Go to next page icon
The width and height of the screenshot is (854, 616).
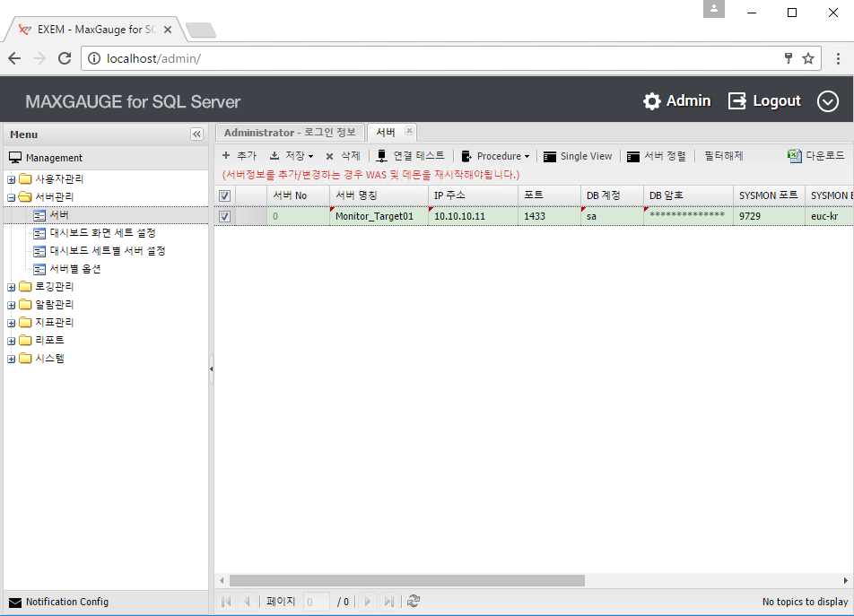click(368, 602)
